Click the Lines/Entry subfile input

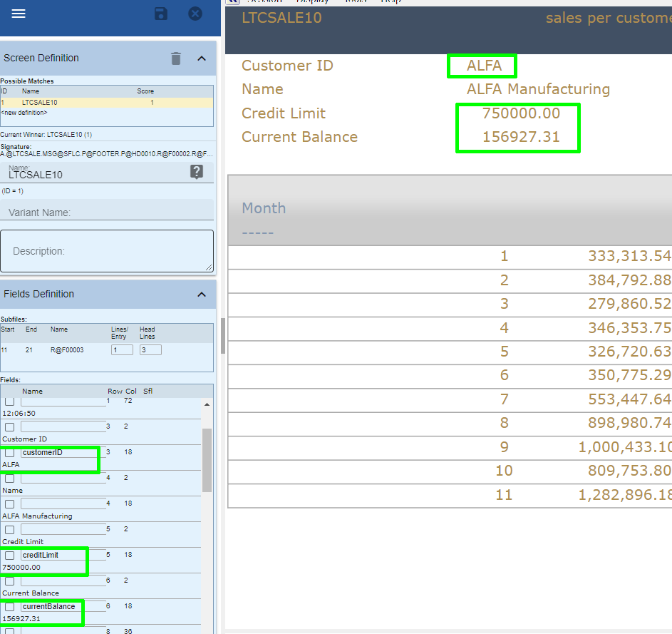pyautogui.click(x=122, y=350)
